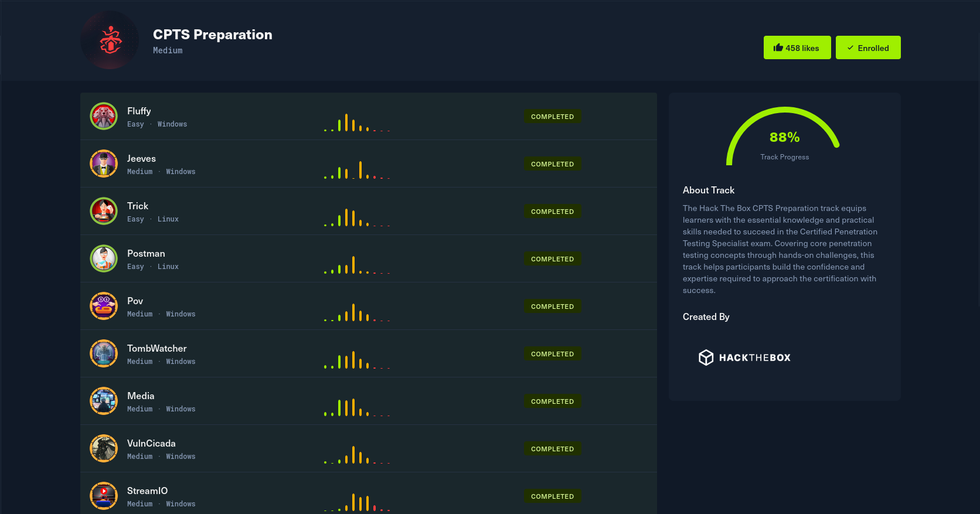Select the Media machine avatar icon
Image resolution: width=980 pixels, height=514 pixels.
tap(104, 401)
